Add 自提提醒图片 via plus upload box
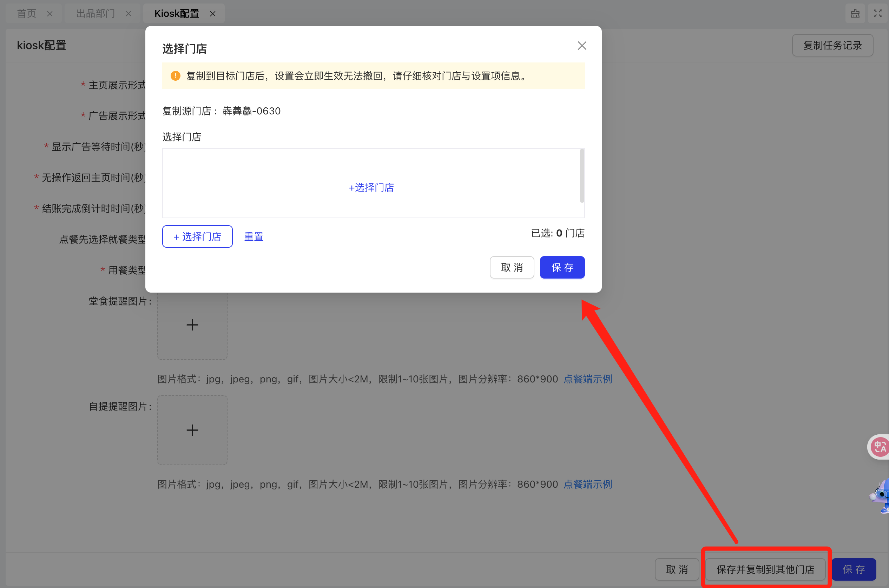Image resolution: width=889 pixels, height=588 pixels. click(192, 430)
